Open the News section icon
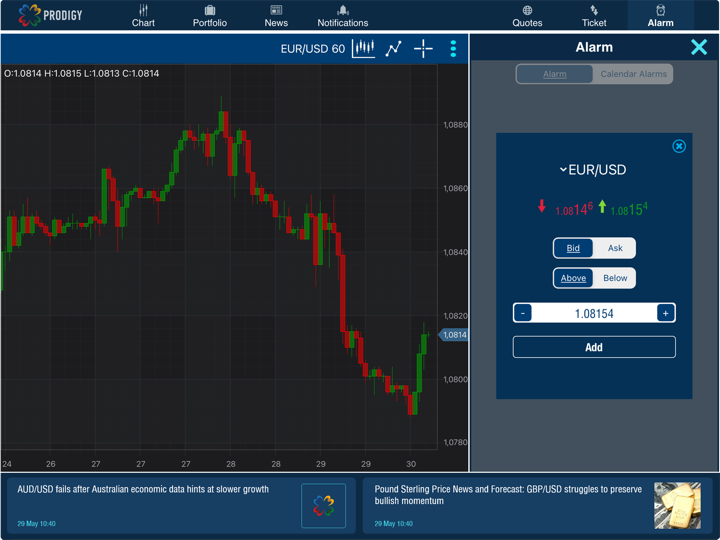720x540 pixels. tap(276, 11)
